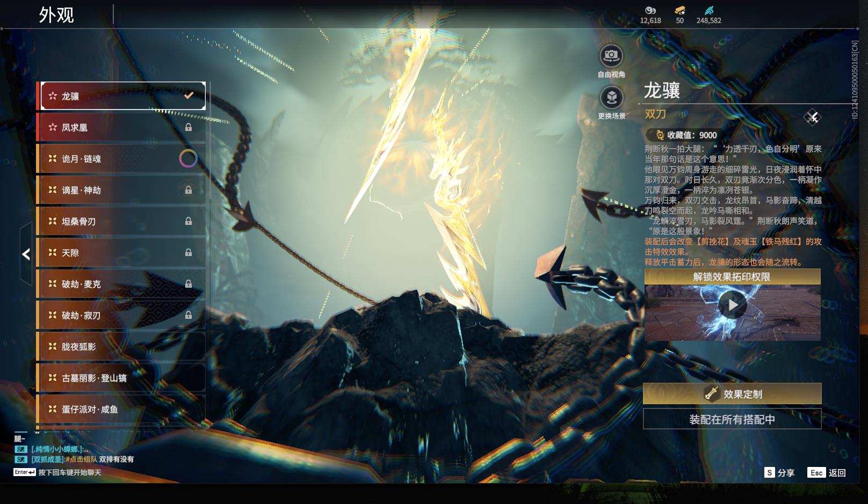Play the skin effect preview video

[x=732, y=305]
